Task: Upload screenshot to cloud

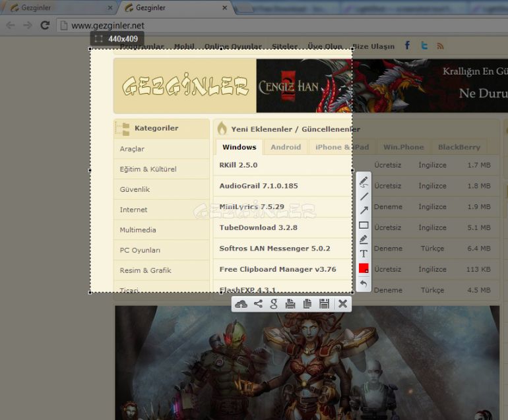Action: (x=241, y=304)
